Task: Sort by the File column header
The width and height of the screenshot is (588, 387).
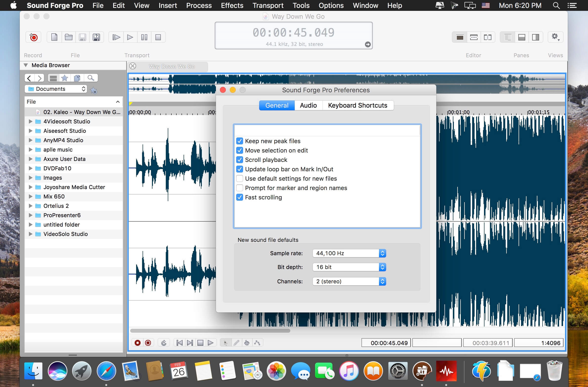Action: coord(74,102)
